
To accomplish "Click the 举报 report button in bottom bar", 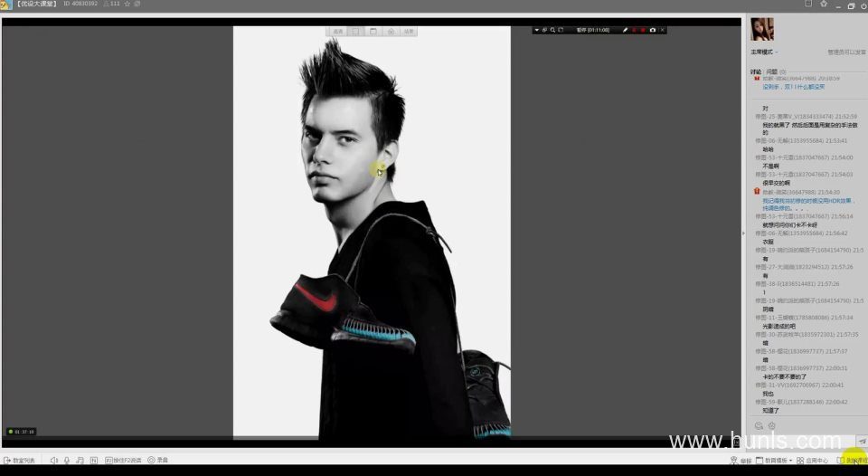I will 741,461.
